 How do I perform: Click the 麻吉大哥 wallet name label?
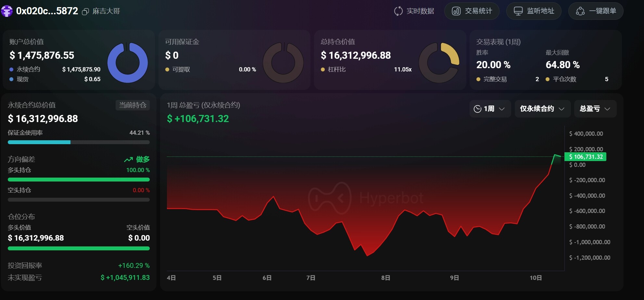click(x=106, y=11)
